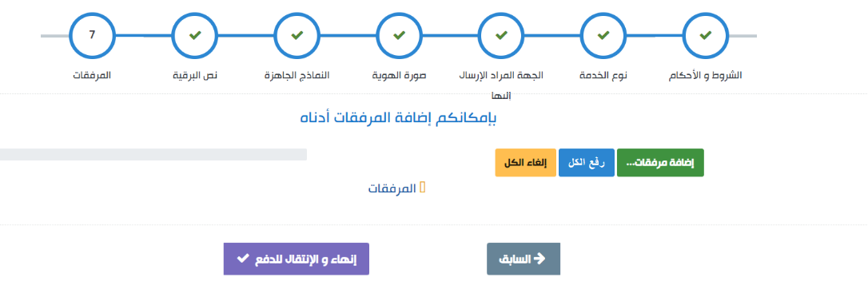Click checkmark circle for الجهة المراد الإرسال إليها
The image size is (868, 289).
tap(501, 35)
